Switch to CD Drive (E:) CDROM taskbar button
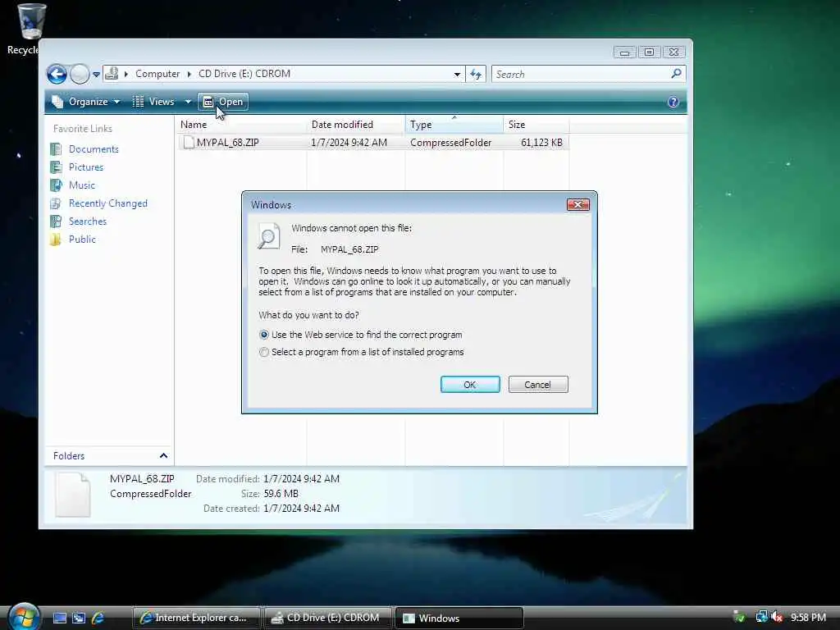Screen dimensions: 840x630 click(328, 619)
